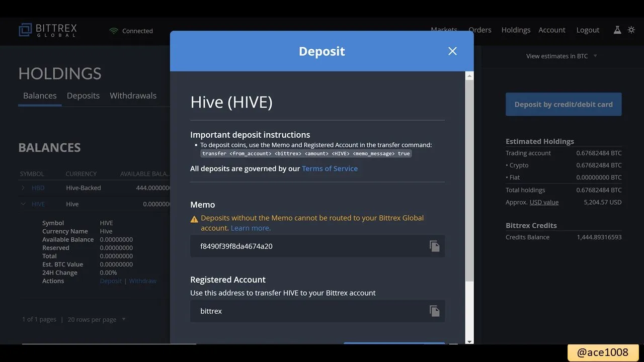
Task: Click the Withdraw action link for HIVE
Action: point(143,281)
